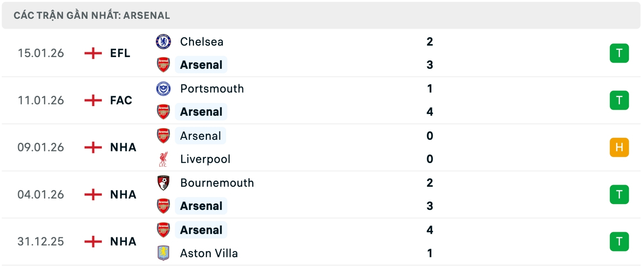The height and width of the screenshot is (266, 644).
Task: Click green T badge for Chelsea match
Action: 619,53
